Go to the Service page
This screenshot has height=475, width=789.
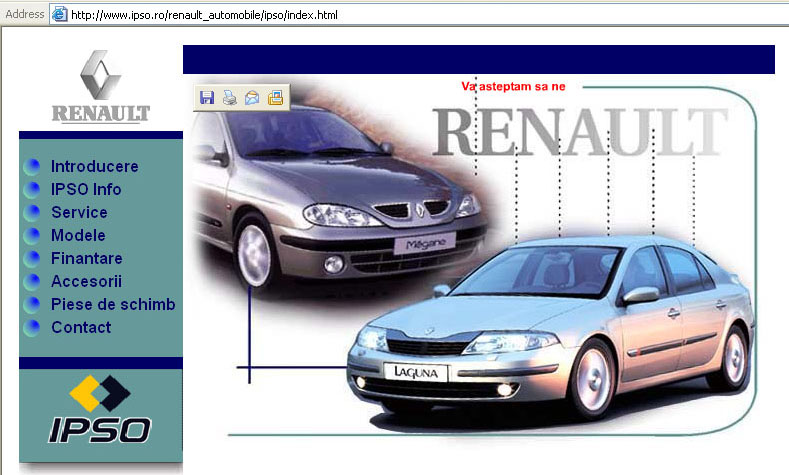79,212
